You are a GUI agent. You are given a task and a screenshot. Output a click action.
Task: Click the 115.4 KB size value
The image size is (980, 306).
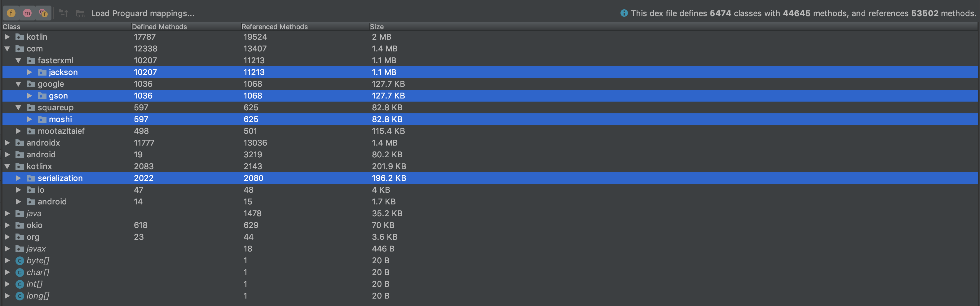coord(388,131)
